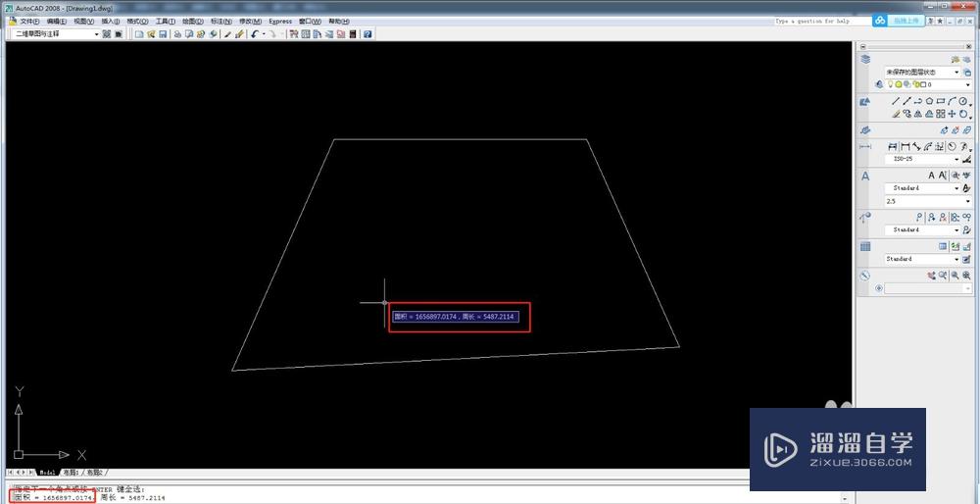This screenshot has height=504, width=980.
Task: Open the 标注(N) menu
Action: coord(221,22)
